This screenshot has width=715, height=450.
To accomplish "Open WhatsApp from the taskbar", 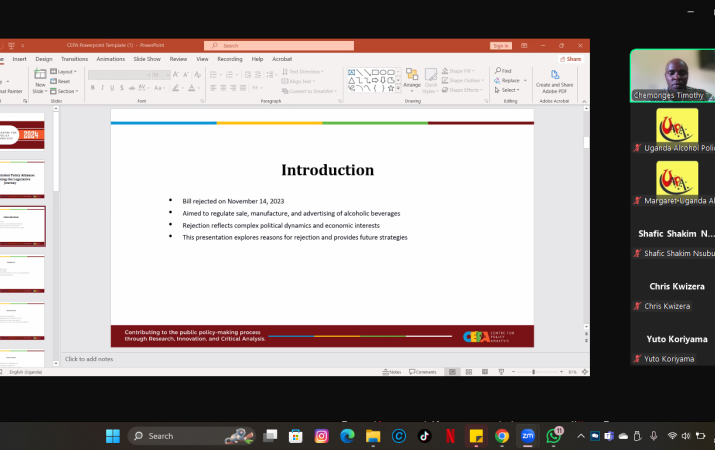I will (x=553, y=436).
